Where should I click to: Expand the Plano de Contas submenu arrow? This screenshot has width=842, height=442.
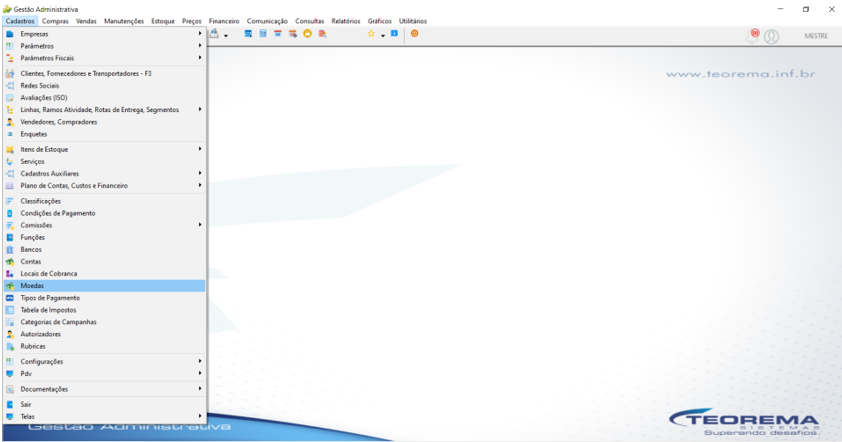click(x=200, y=185)
